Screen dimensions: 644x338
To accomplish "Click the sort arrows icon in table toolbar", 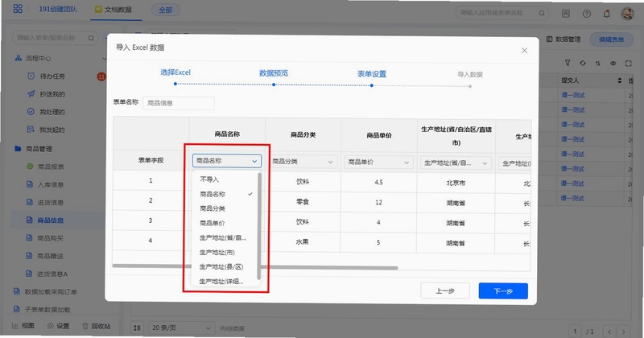I will pyautogui.click(x=597, y=64).
